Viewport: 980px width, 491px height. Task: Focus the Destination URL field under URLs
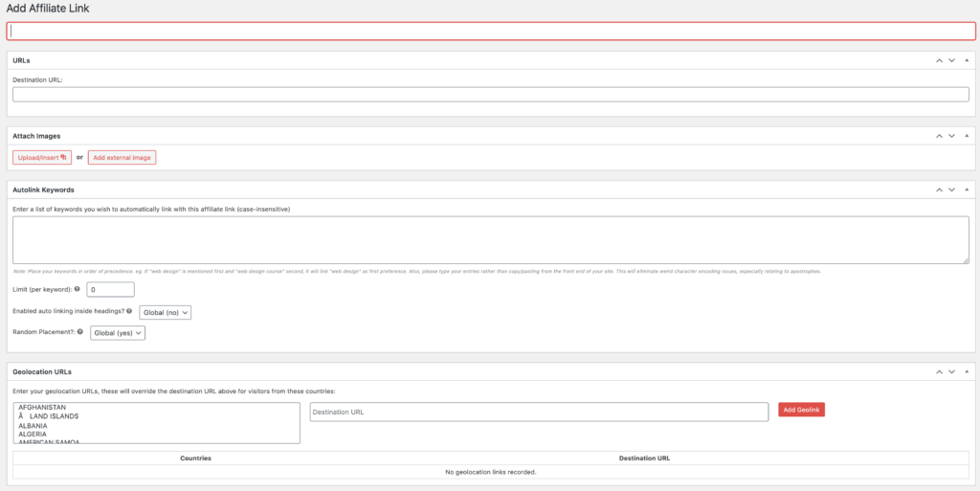tap(491, 95)
